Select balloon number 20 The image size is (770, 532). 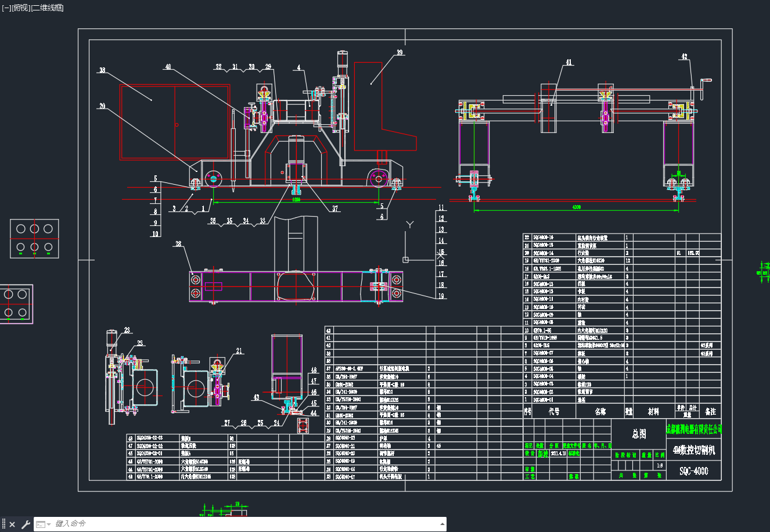pyautogui.click(x=102, y=106)
